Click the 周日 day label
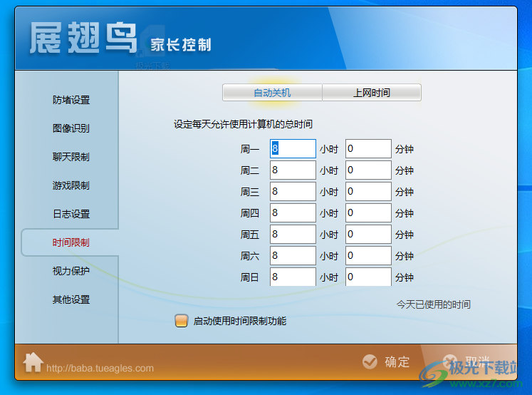Viewport: 532px width, 395px height. point(250,277)
